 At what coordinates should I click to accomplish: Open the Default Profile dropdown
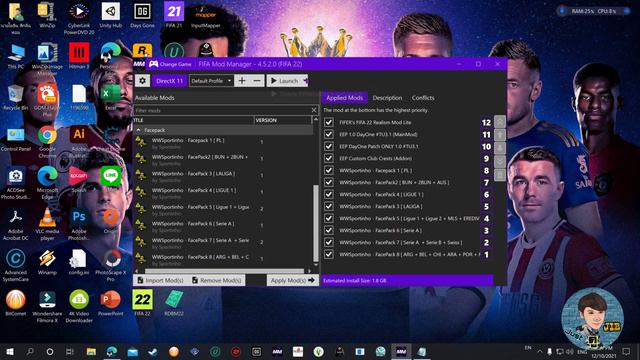click(211, 81)
